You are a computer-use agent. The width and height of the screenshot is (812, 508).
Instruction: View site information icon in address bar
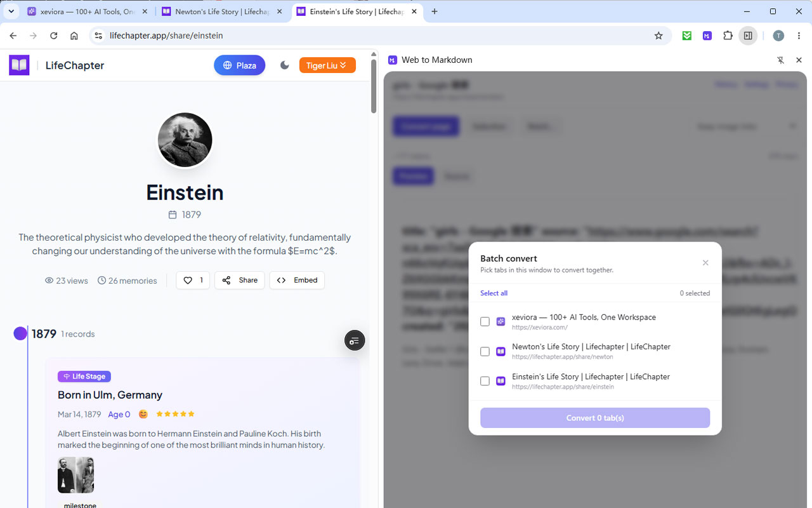98,36
